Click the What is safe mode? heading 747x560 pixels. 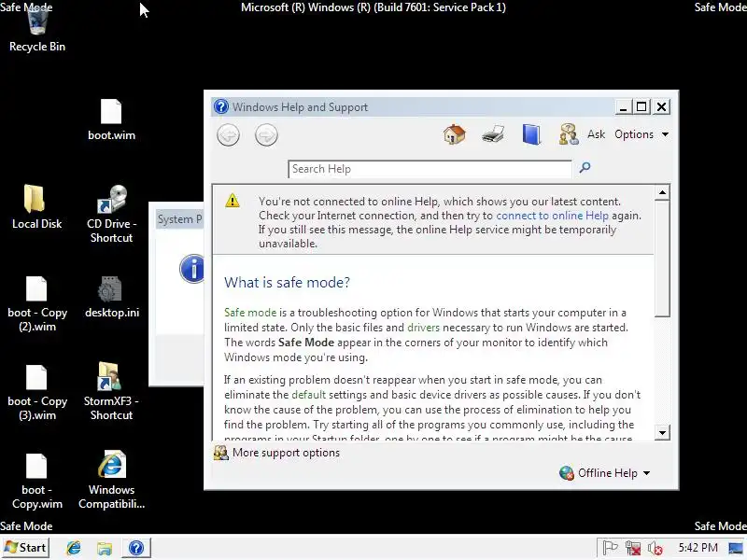tap(287, 283)
